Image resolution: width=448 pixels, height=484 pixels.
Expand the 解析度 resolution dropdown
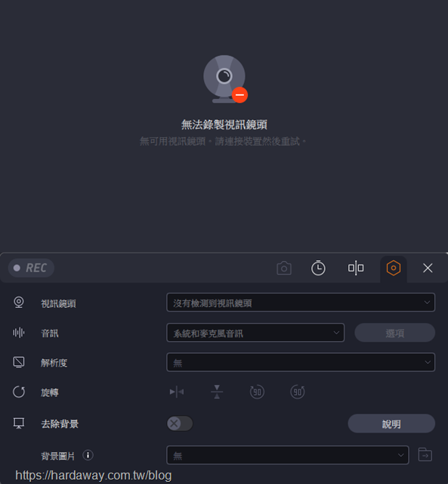point(301,362)
